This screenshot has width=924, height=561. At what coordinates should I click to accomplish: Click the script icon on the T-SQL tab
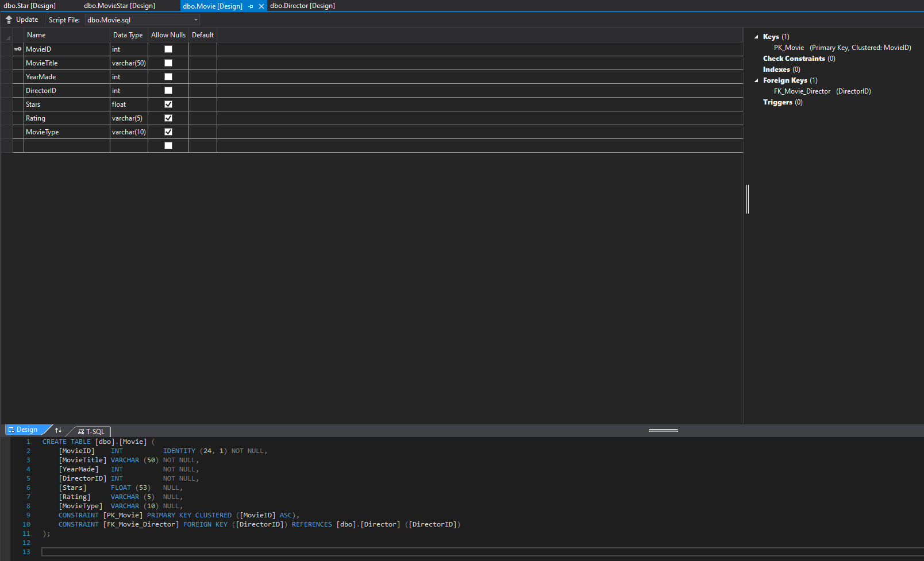click(80, 431)
